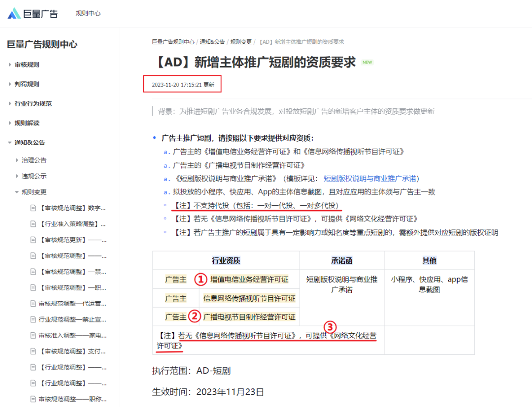Expand the 违规公示 subsection arrow
Image resolution: width=532 pixels, height=407 pixels.
[x=17, y=176]
